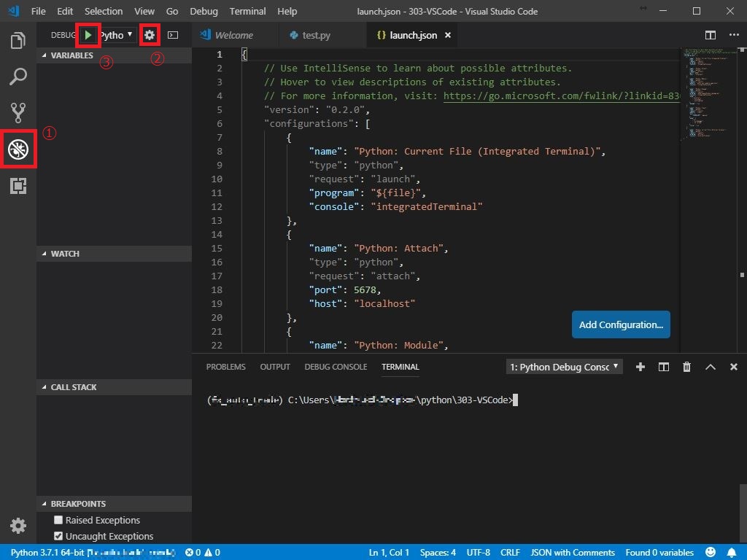Open the Debug view in activity bar
747x560 pixels.
point(18,149)
